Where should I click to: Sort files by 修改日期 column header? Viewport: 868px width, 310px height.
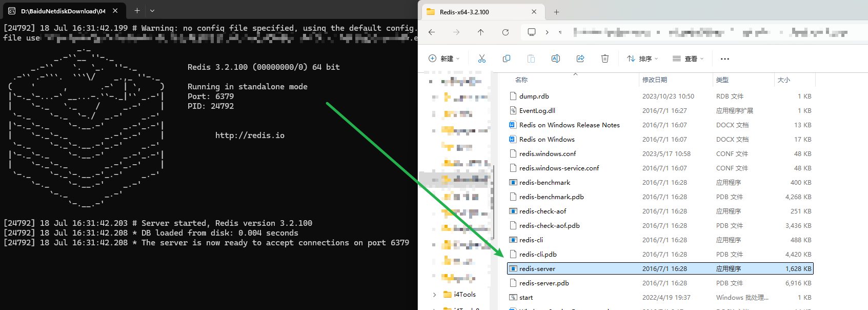point(655,80)
